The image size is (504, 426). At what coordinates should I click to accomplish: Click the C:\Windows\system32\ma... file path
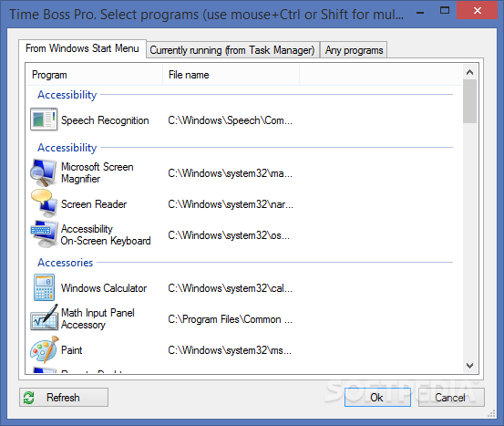click(x=231, y=173)
